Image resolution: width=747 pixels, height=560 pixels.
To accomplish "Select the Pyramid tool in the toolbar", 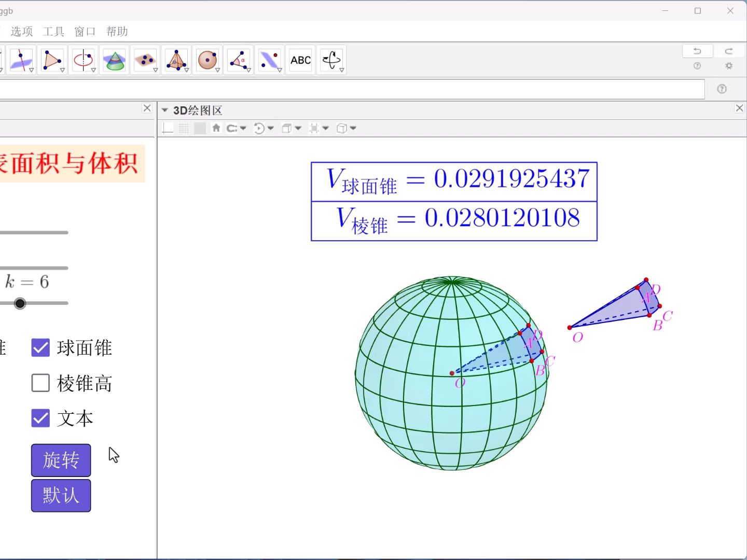I will [x=177, y=60].
